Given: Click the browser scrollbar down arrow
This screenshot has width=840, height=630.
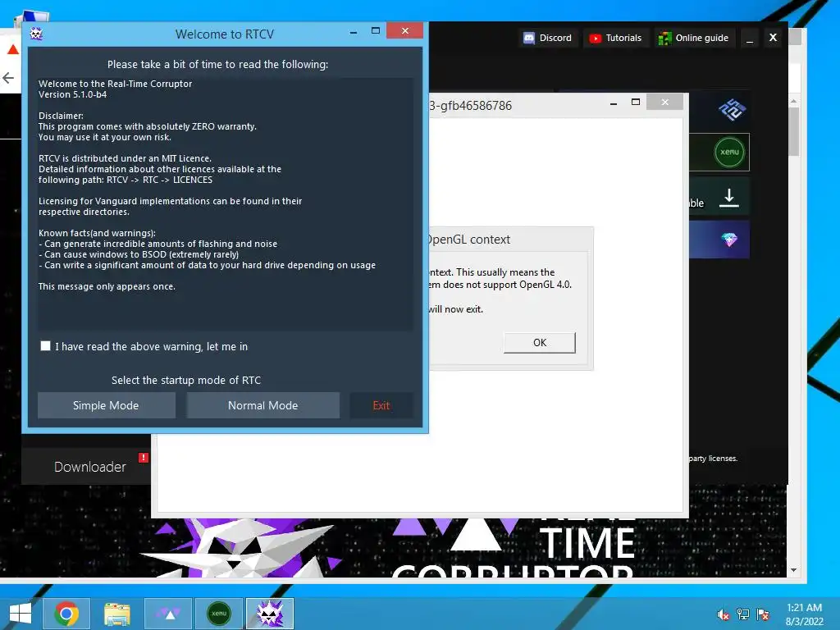Looking at the screenshot, I should coord(794,570).
